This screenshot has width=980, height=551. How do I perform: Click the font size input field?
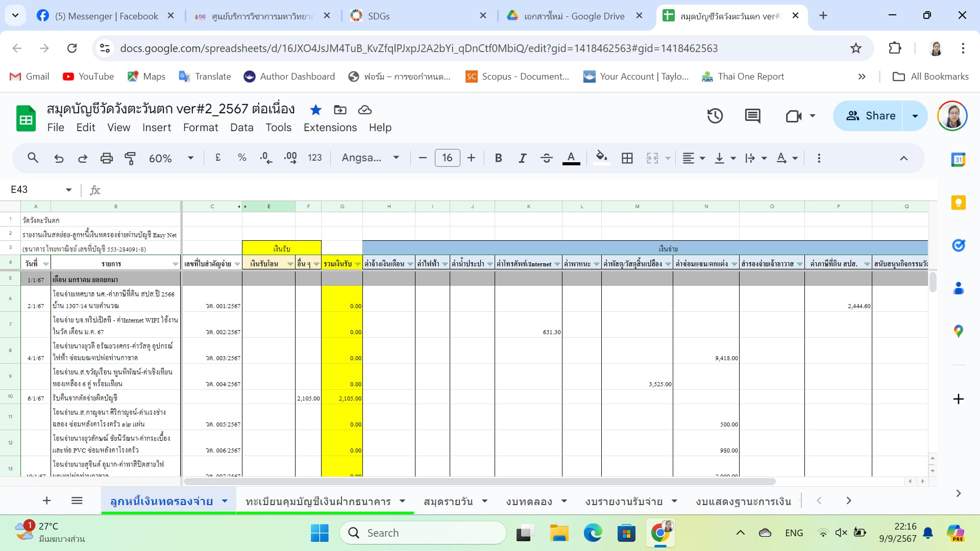(447, 158)
